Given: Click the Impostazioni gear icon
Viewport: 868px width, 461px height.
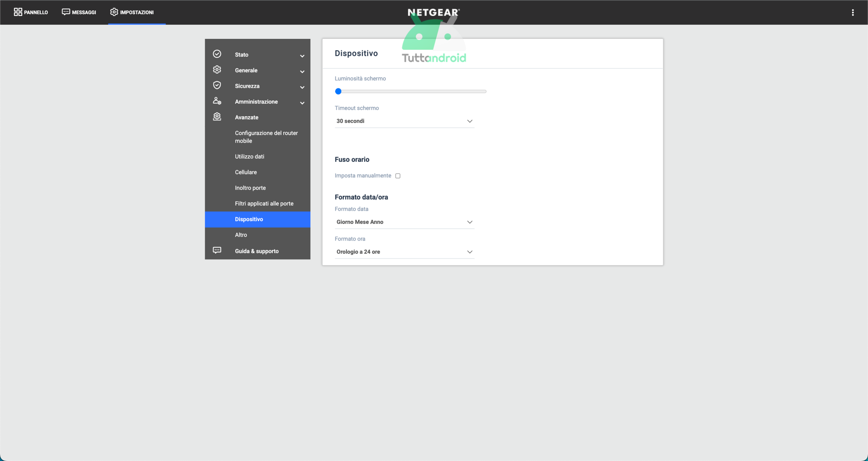Looking at the screenshot, I should [x=114, y=12].
